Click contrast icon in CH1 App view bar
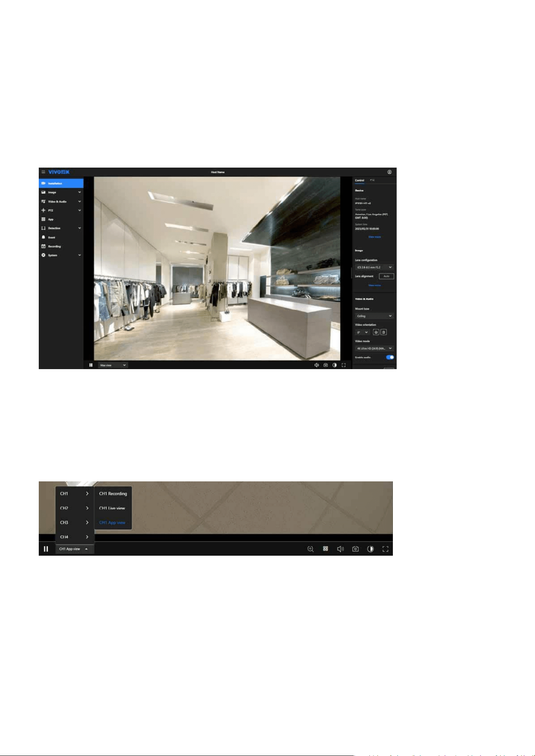Viewport: 535px width, 756px height. pos(370,549)
